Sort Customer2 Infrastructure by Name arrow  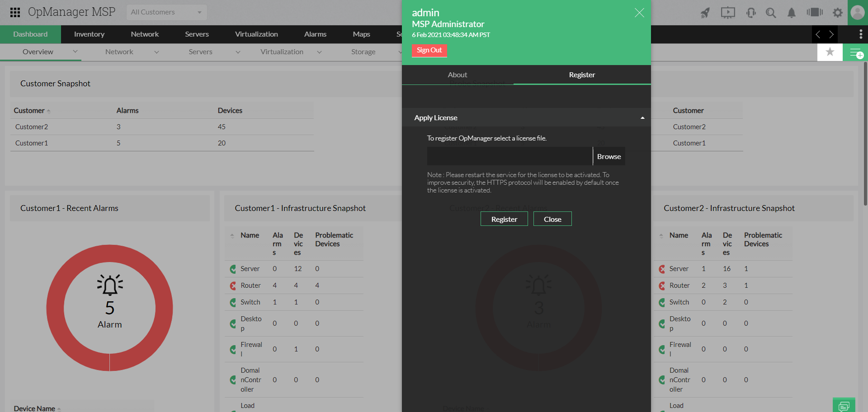[x=661, y=236]
